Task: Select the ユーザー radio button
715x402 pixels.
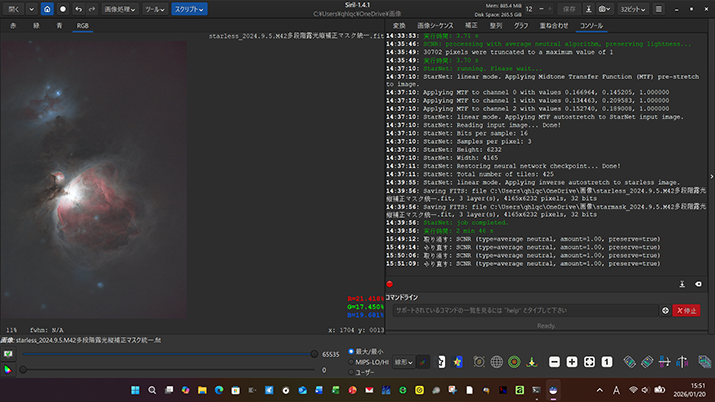Action: [x=350, y=372]
